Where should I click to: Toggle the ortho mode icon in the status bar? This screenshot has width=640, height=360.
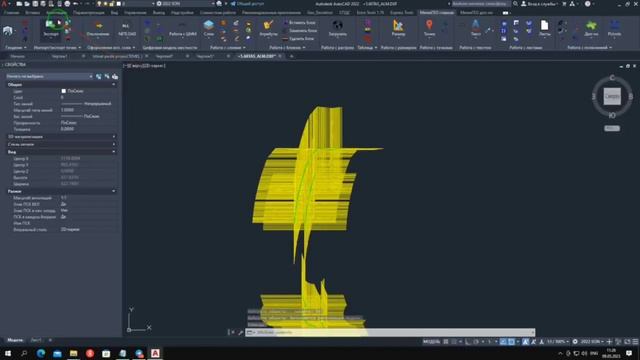tap(468, 342)
